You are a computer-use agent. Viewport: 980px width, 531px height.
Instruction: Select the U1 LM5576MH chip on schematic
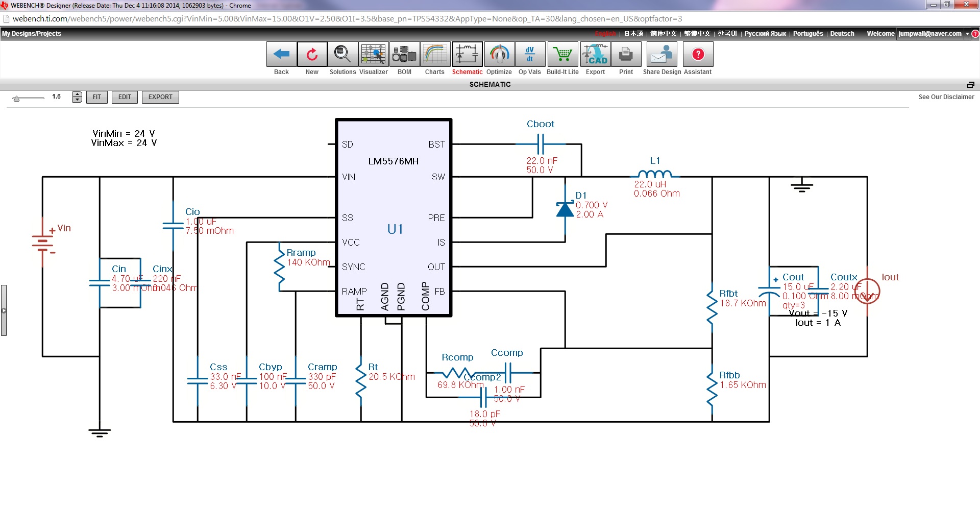(394, 218)
